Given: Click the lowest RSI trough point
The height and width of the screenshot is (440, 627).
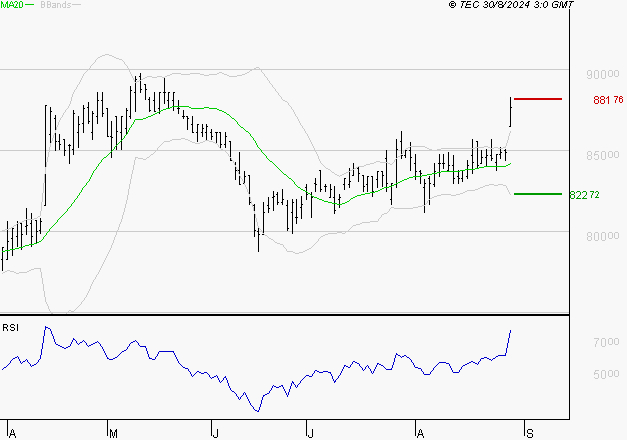Looking at the screenshot, I should point(258,411).
